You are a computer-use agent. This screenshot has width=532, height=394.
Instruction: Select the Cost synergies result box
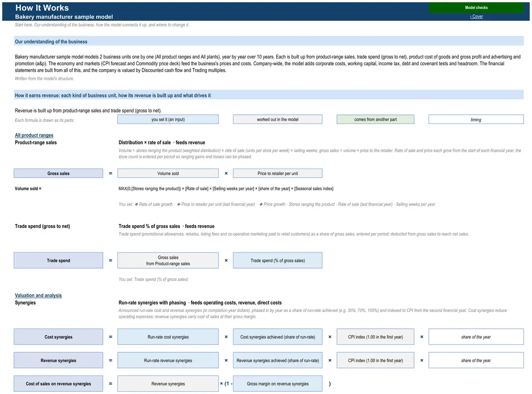click(59, 337)
